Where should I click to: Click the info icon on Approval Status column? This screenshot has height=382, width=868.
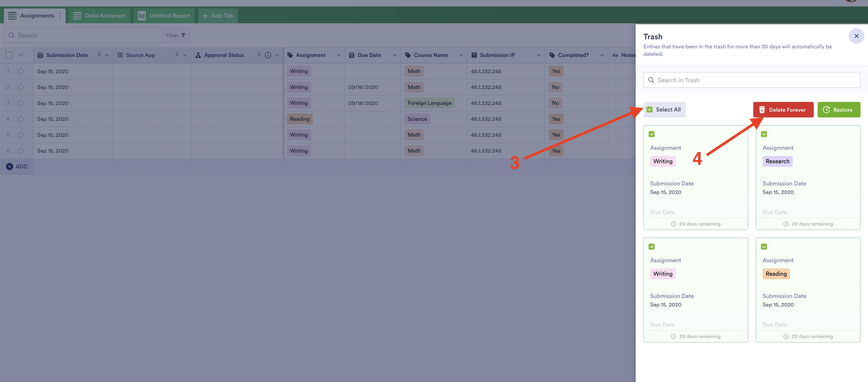click(x=268, y=55)
